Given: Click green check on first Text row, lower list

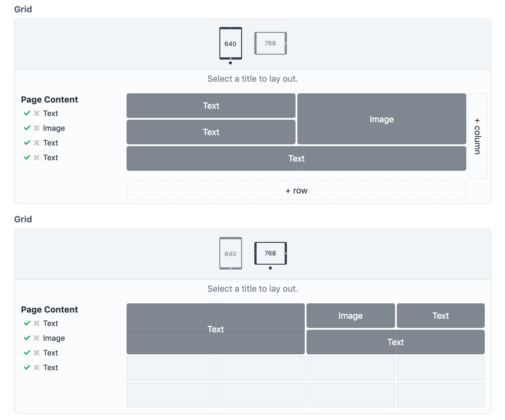Looking at the screenshot, I should [x=27, y=323].
